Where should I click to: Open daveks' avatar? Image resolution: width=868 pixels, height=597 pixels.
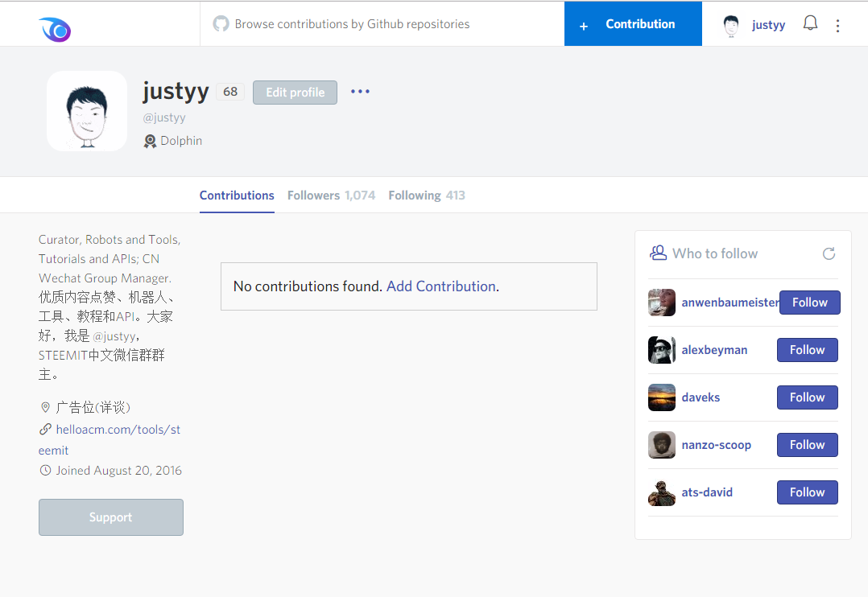point(662,397)
